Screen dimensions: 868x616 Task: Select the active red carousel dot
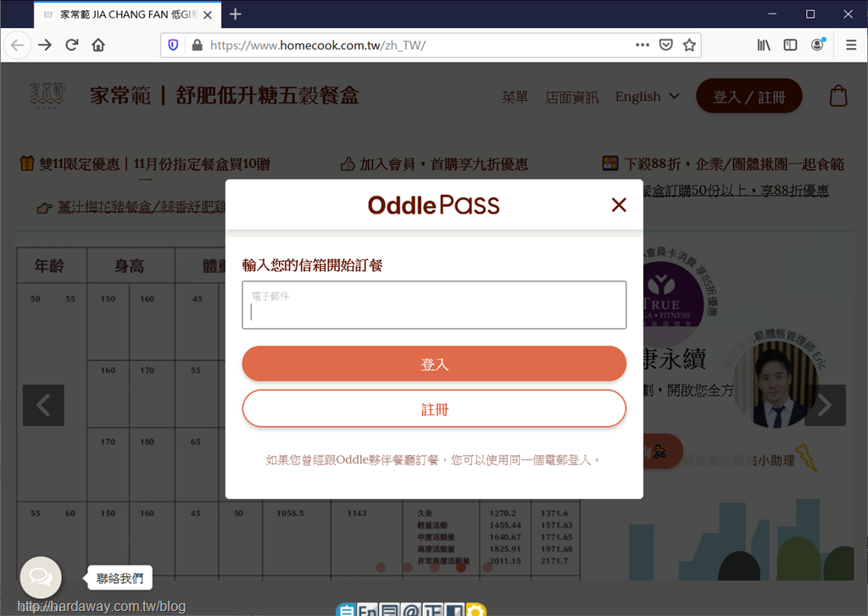[461, 567]
